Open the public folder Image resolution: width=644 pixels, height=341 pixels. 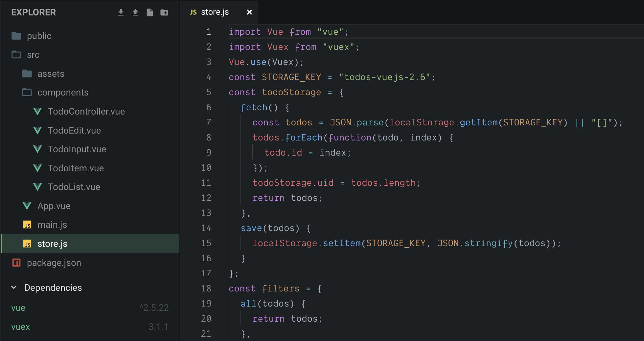[x=39, y=36]
